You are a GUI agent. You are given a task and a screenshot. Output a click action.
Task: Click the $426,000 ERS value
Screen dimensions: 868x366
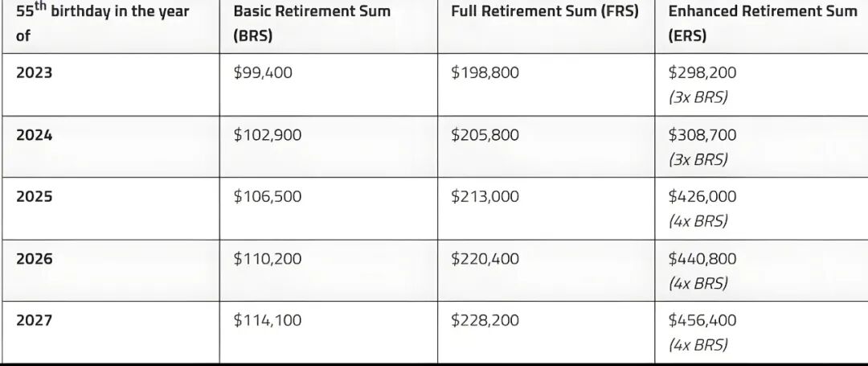[x=702, y=196]
